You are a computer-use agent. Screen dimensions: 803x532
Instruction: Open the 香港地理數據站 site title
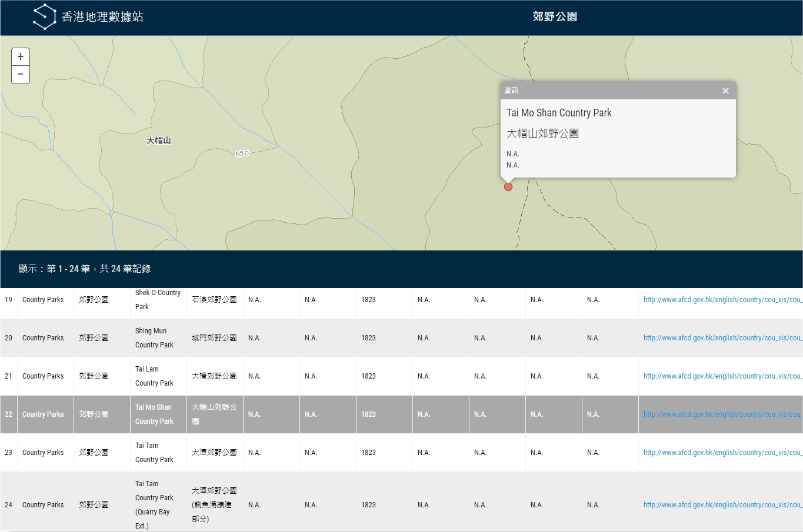102,17
